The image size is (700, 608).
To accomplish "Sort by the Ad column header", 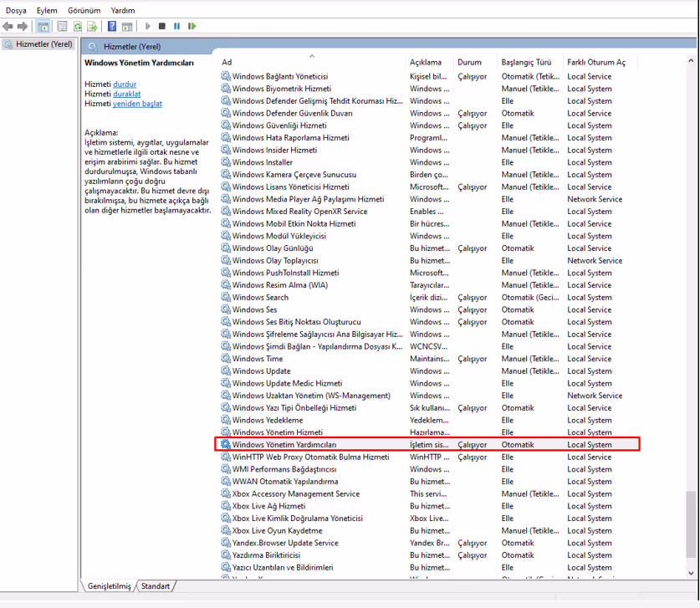I will (x=312, y=62).
